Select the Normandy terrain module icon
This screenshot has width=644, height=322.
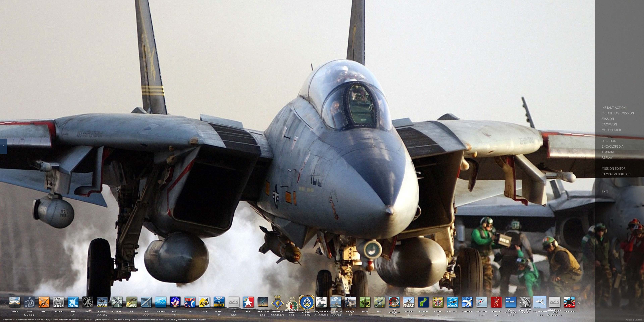pos(569,302)
